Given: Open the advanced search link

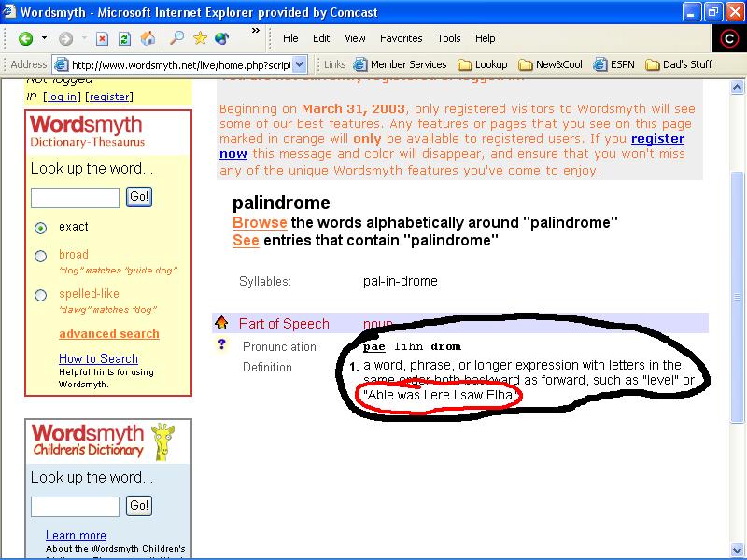Looking at the screenshot, I should [x=109, y=334].
